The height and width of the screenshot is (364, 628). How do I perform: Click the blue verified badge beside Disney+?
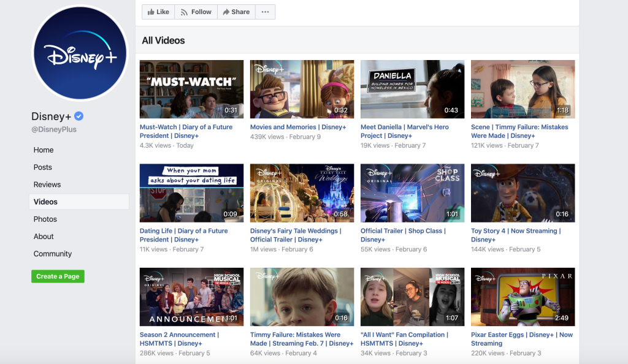[79, 116]
